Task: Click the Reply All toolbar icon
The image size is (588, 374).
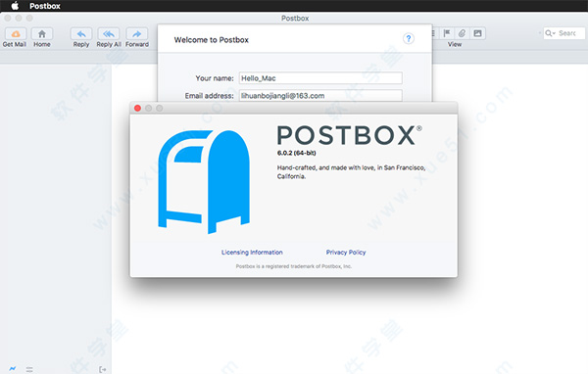Action: click(x=109, y=34)
